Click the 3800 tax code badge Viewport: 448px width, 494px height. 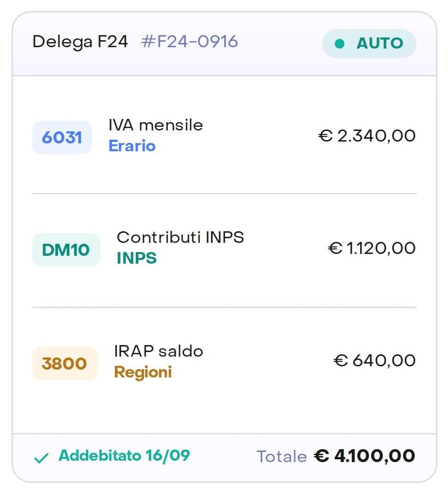[65, 364]
